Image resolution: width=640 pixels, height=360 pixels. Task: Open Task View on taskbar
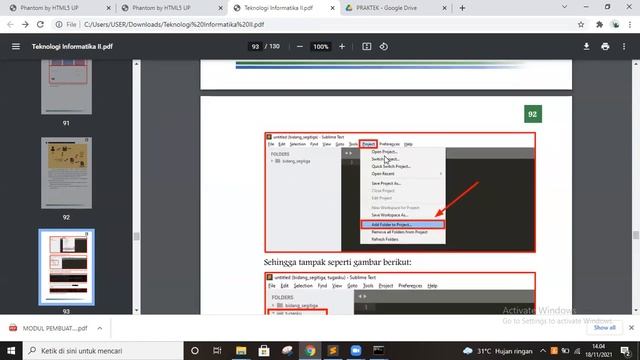click(x=217, y=351)
